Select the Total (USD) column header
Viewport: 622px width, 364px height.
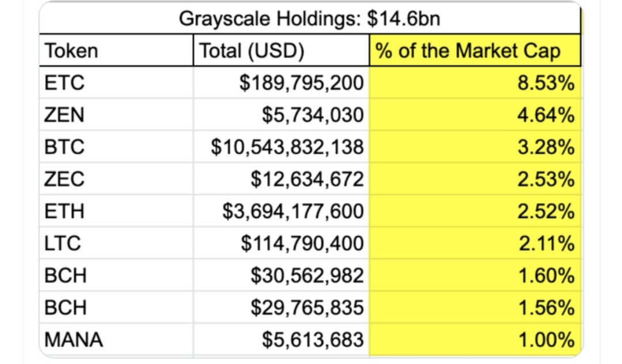tap(281, 50)
